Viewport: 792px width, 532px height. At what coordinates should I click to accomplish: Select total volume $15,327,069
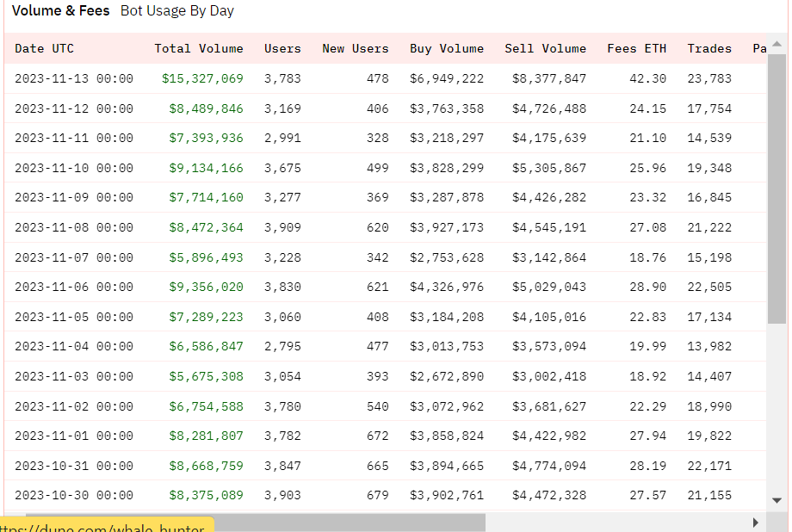pyautogui.click(x=202, y=78)
